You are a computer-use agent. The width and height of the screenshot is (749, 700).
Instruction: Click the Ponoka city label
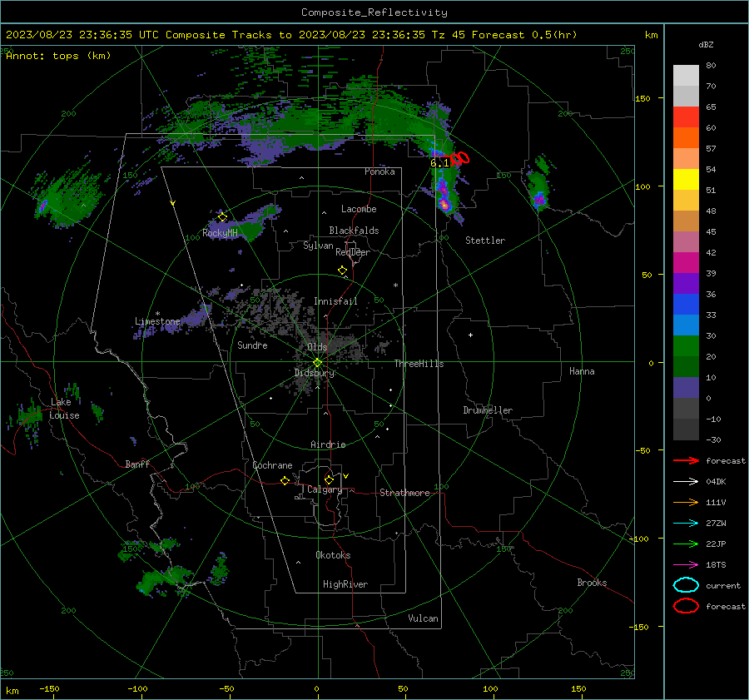(x=379, y=171)
